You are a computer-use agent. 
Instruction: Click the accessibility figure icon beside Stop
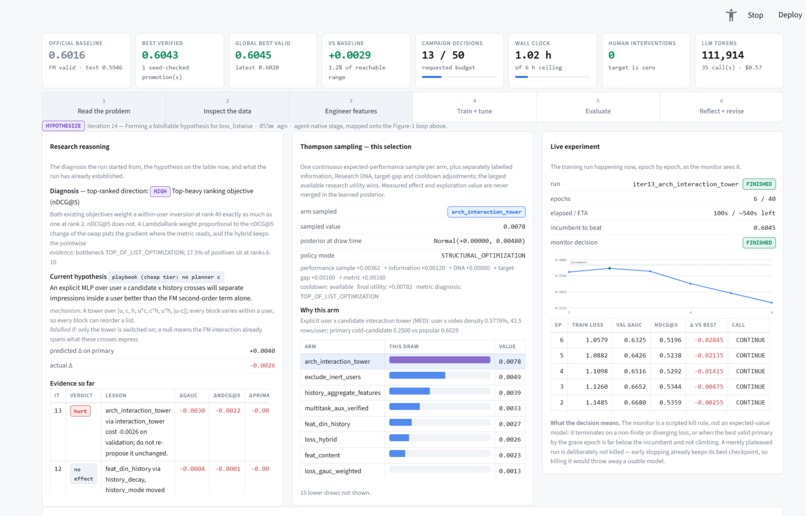(x=731, y=15)
